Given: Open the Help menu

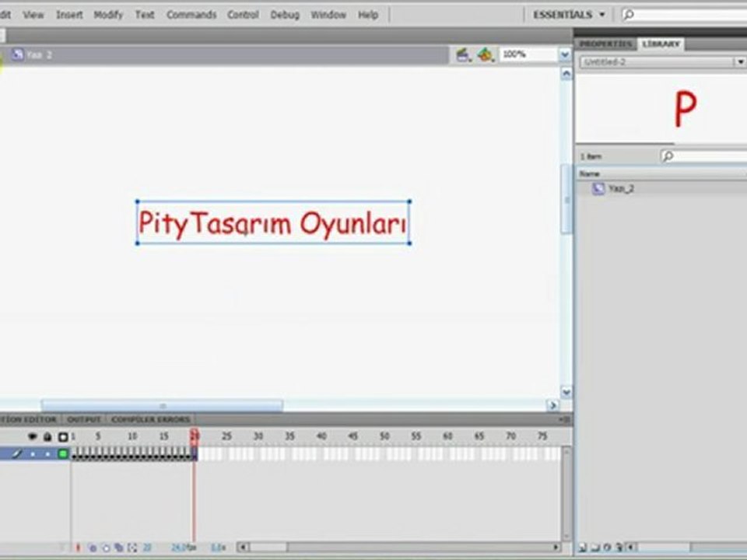Looking at the screenshot, I should pyautogui.click(x=368, y=15).
